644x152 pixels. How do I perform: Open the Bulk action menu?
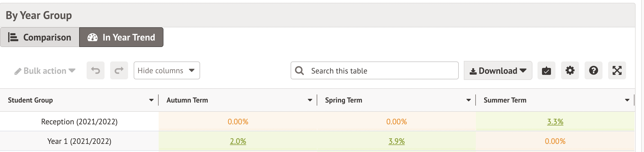click(45, 71)
